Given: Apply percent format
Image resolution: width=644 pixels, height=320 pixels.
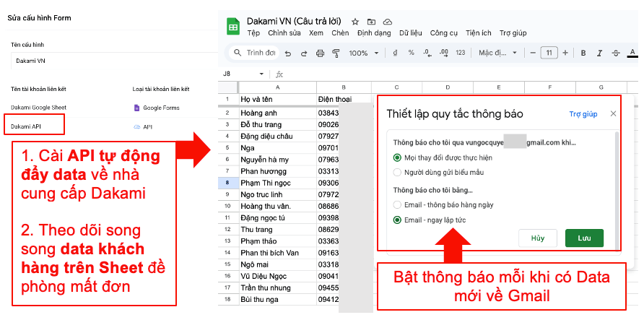Looking at the screenshot, I should click(x=411, y=53).
